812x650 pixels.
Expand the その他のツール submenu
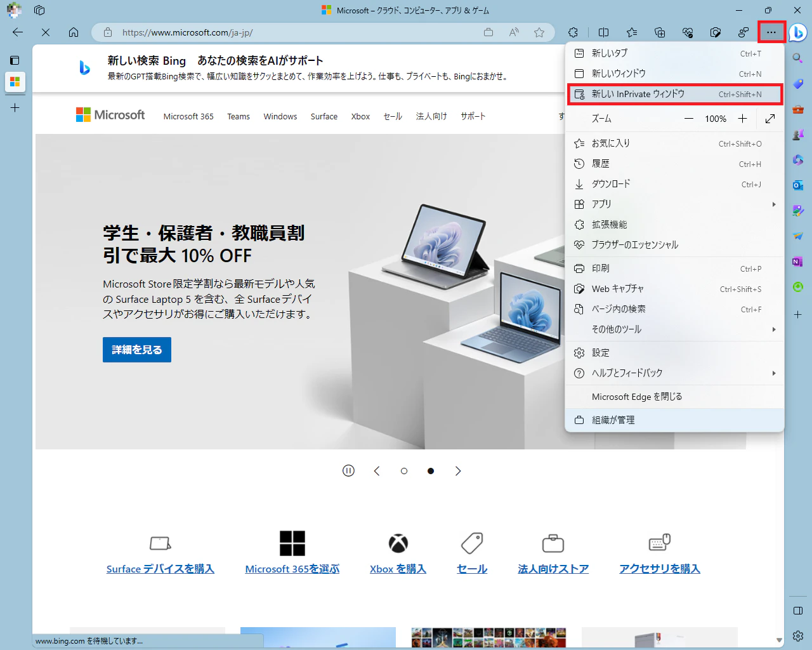[674, 329]
